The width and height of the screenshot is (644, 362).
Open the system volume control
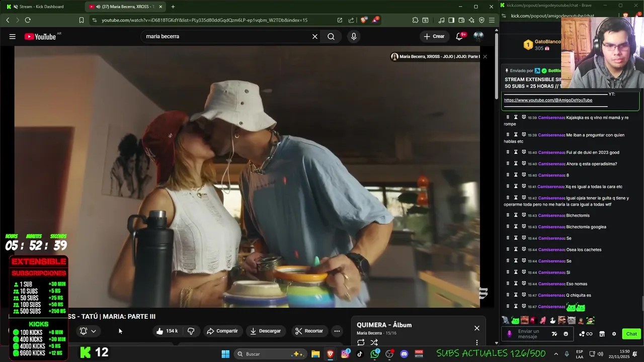(601, 354)
